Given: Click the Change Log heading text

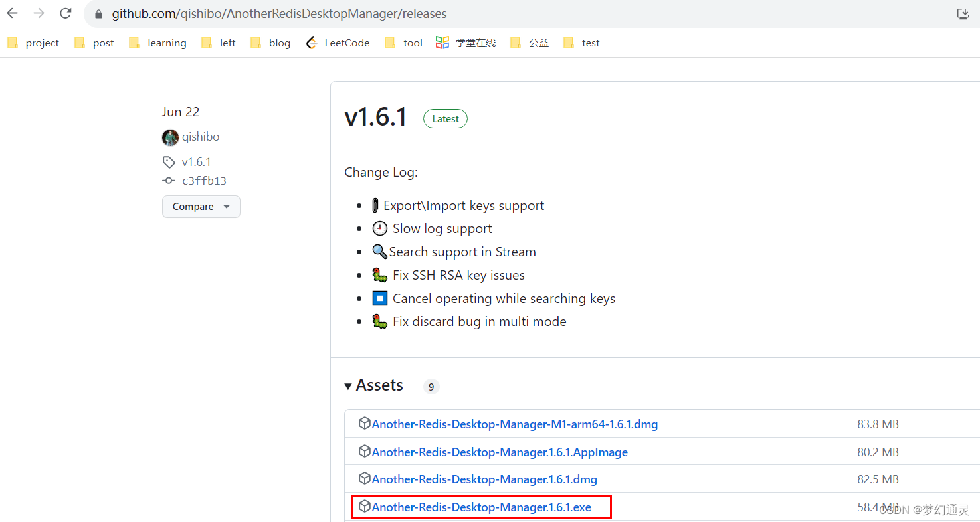Looking at the screenshot, I should [381, 173].
